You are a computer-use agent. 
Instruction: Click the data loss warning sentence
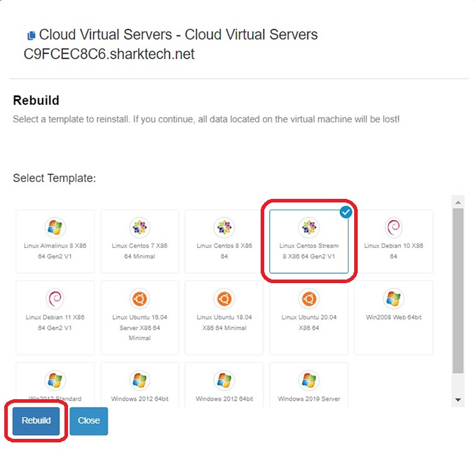[x=206, y=119]
